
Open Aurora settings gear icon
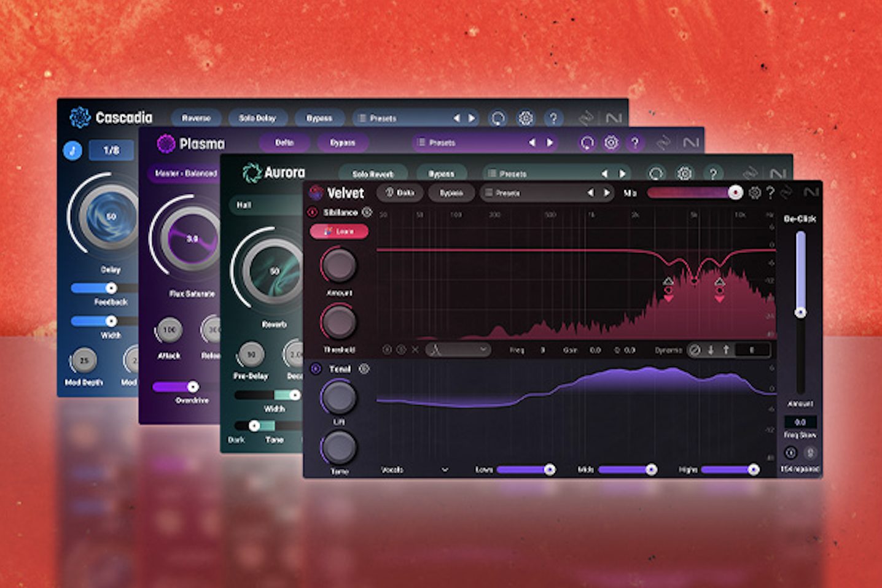coord(684,174)
